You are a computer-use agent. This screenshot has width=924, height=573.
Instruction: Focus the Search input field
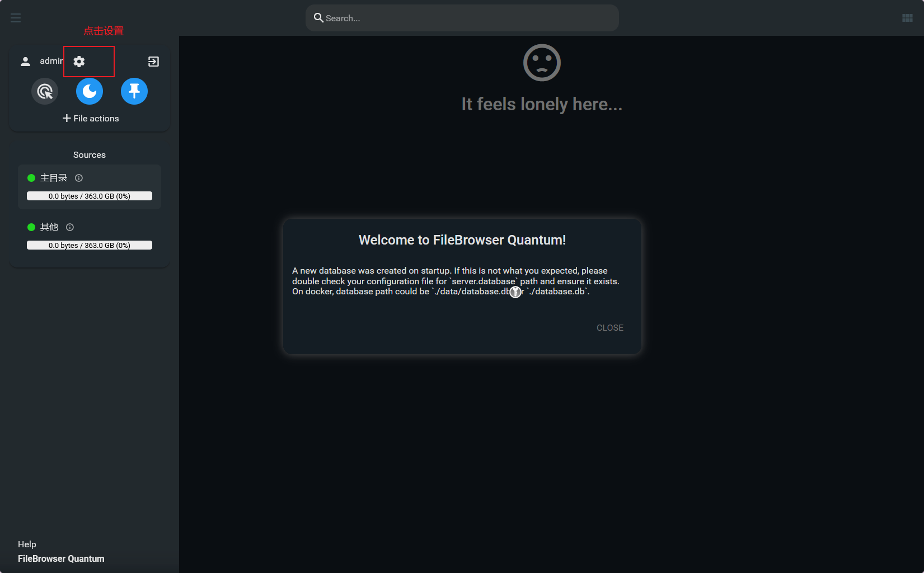(467, 18)
